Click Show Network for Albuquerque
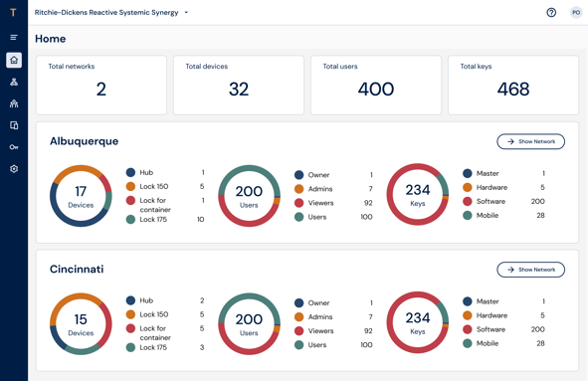 [x=530, y=141]
